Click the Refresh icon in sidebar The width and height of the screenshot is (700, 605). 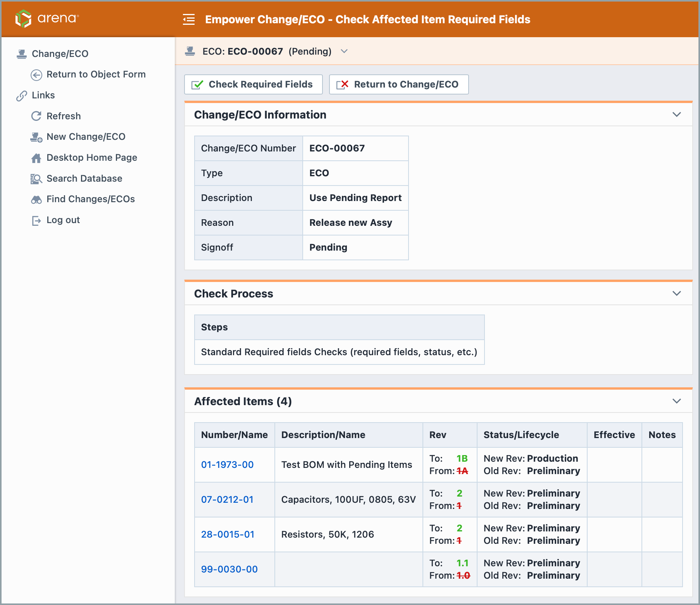point(36,116)
